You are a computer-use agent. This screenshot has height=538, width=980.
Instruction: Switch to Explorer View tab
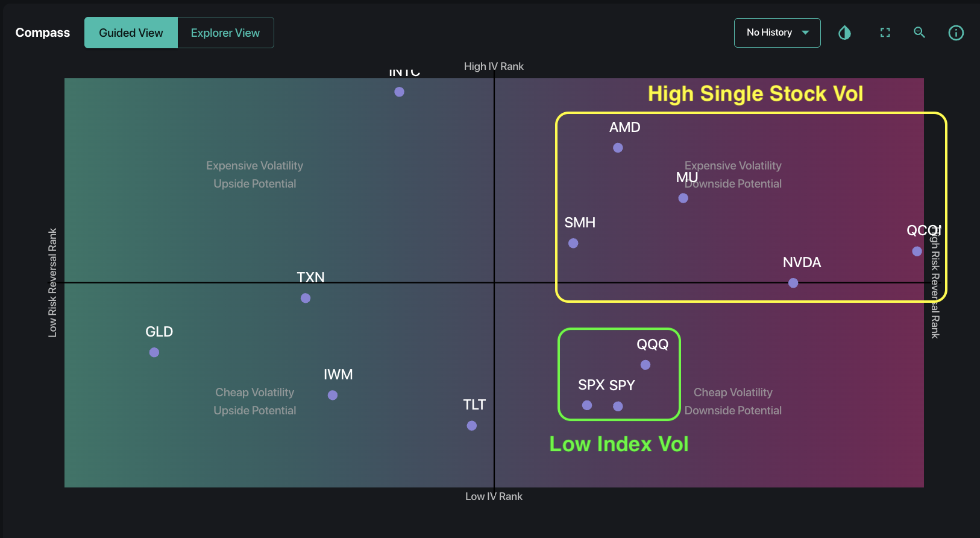(x=225, y=33)
